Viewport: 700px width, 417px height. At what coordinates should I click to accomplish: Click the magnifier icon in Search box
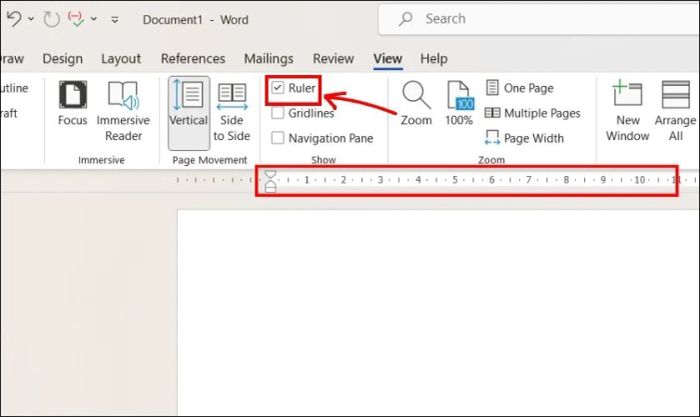point(405,19)
